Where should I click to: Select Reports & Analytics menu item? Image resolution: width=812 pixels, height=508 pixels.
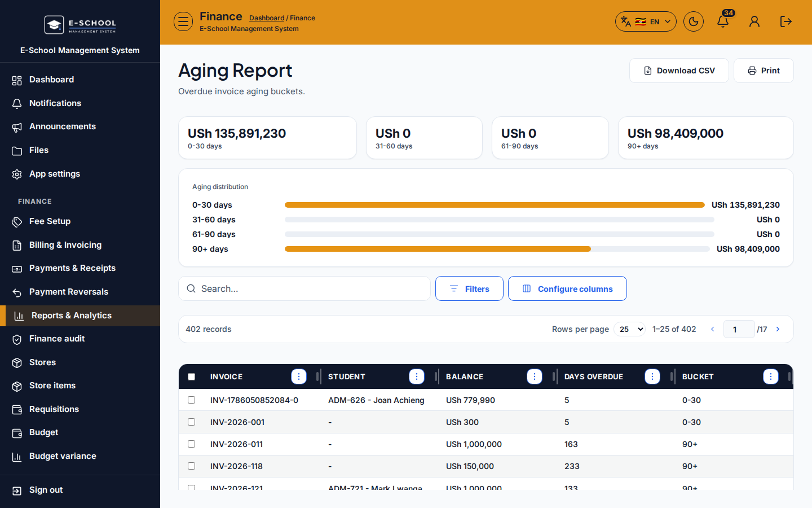click(x=80, y=316)
